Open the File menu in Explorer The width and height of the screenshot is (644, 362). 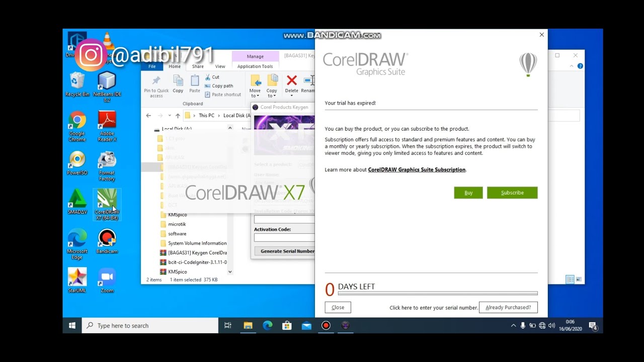[x=152, y=66]
